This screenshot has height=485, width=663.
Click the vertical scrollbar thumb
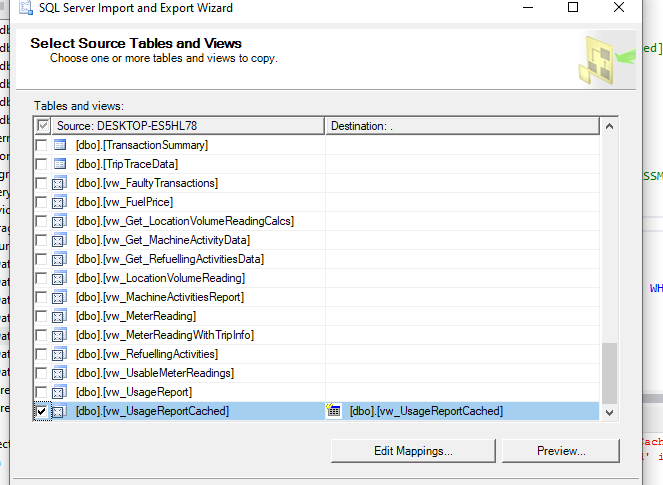click(609, 373)
